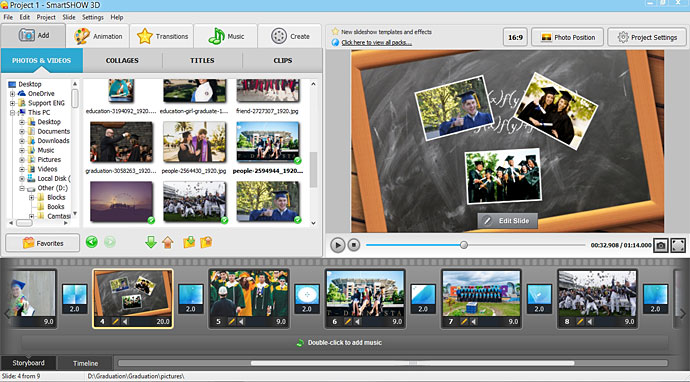
Task: Collapse the Other (D:) tree node
Action: coord(22,188)
